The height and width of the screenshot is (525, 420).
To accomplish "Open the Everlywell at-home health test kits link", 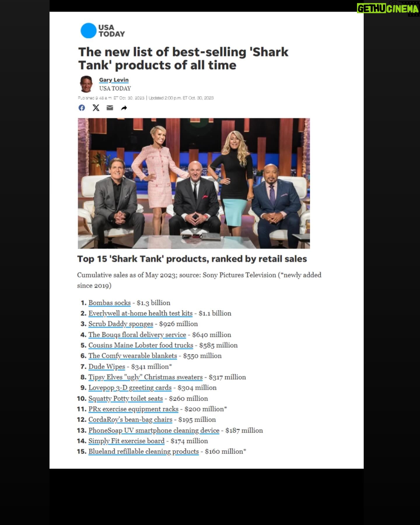I will [140, 313].
